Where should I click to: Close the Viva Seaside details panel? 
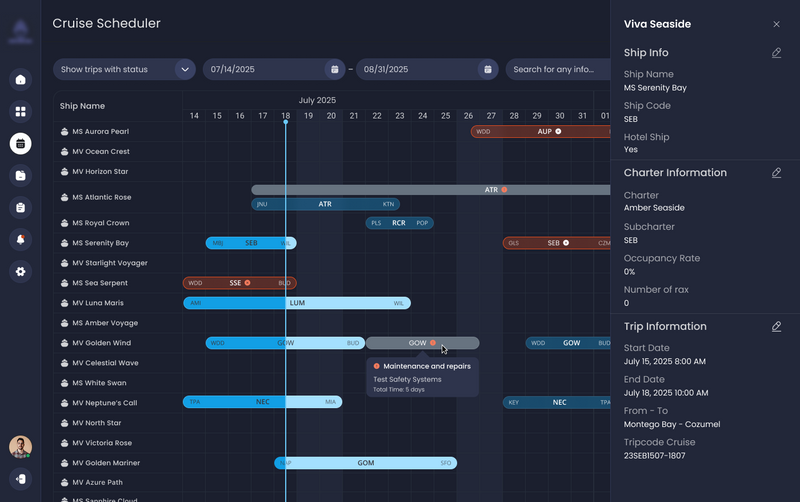tap(777, 24)
